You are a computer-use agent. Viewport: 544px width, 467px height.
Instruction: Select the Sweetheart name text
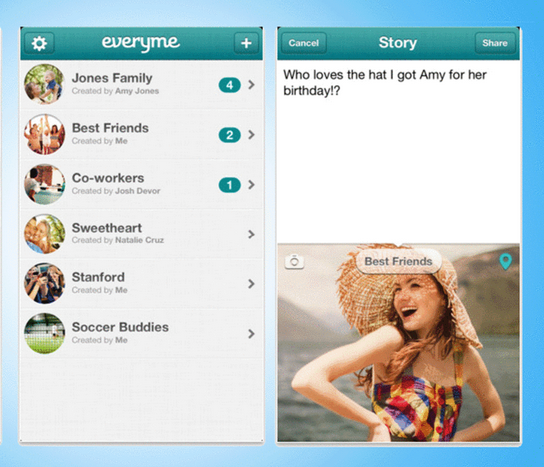point(107,228)
